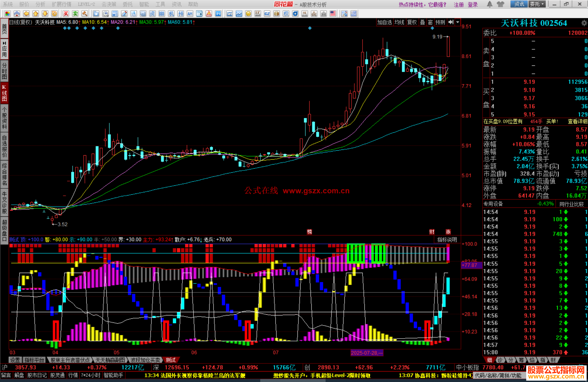Switch to the 天天躺赢副图 indicator tab
Screen dimensions: 588x382
point(110,360)
